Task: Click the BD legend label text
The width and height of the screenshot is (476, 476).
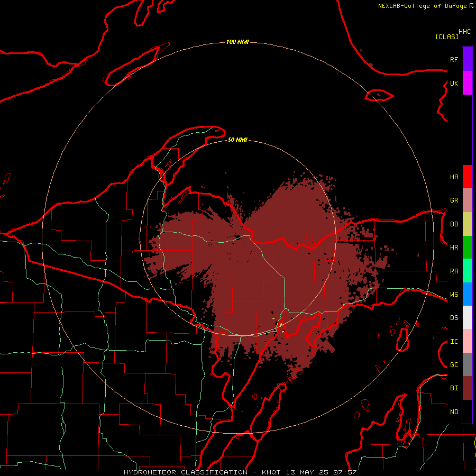Action: (454, 224)
